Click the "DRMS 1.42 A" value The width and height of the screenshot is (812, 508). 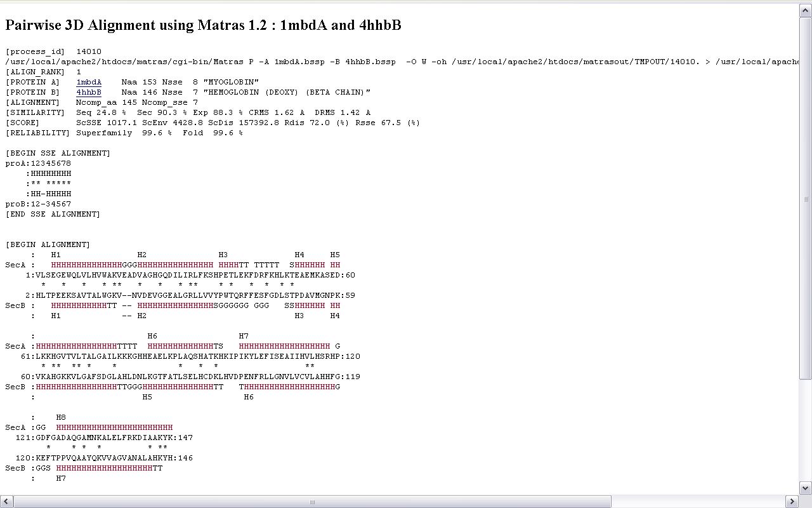(343, 112)
